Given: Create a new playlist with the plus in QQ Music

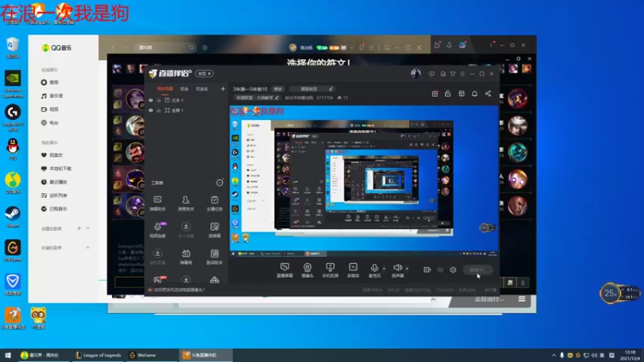Looking at the screenshot, I should tap(79, 228).
